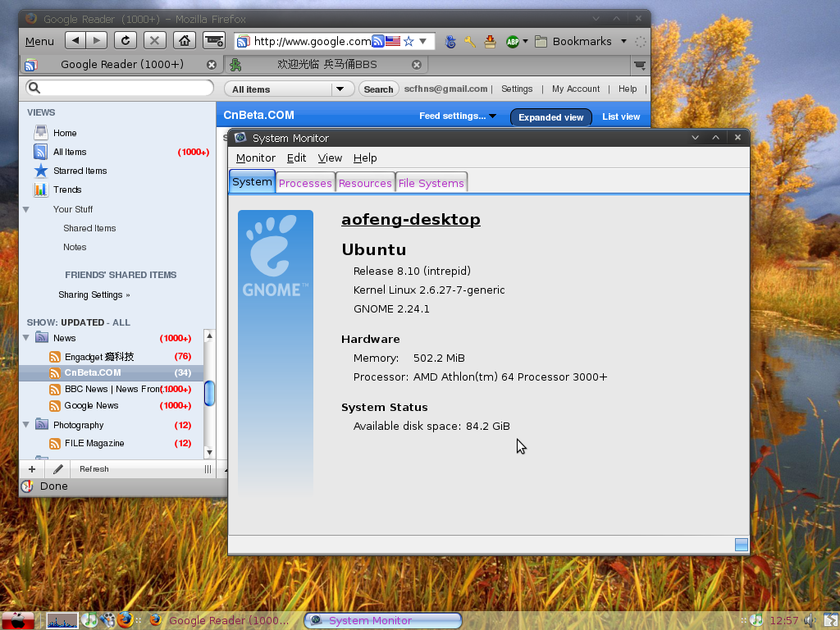Open the Firefox Menu button
Screen dimensions: 840x630
tap(39, 41)
